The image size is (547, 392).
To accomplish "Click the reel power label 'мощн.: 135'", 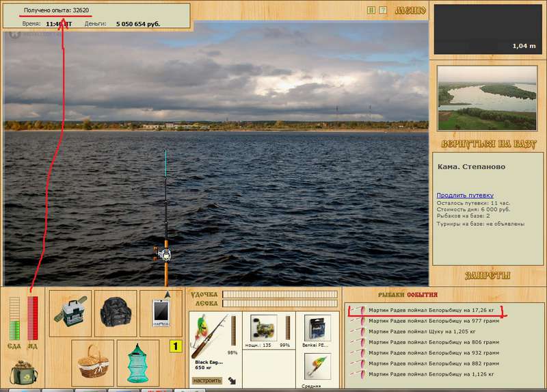I will tap(258, 345).
